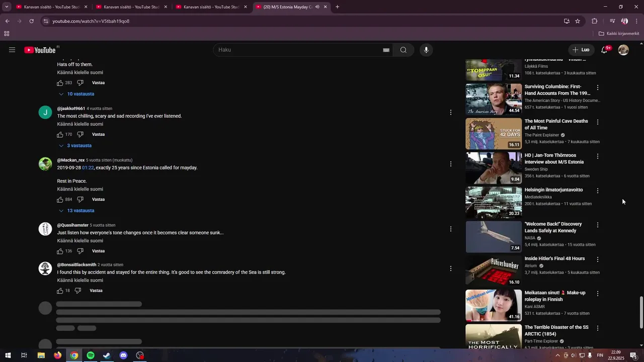Open options for @Quasihamster comment

click(451, 229)
